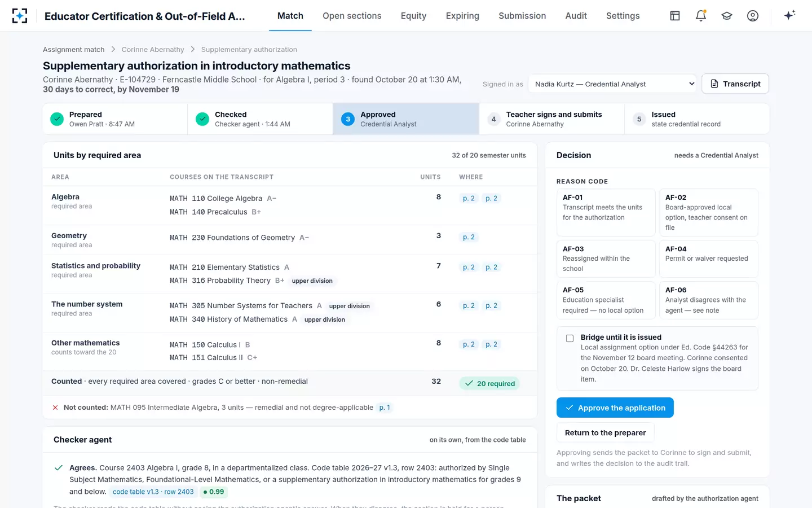Open Corinne Abernathy breadcrumb
This screenshot has height=508, width=812.
[x=153, y=50]
